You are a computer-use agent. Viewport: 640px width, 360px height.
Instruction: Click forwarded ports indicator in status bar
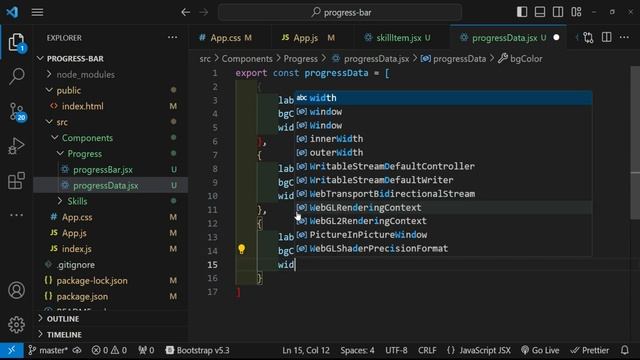point(146,350)
